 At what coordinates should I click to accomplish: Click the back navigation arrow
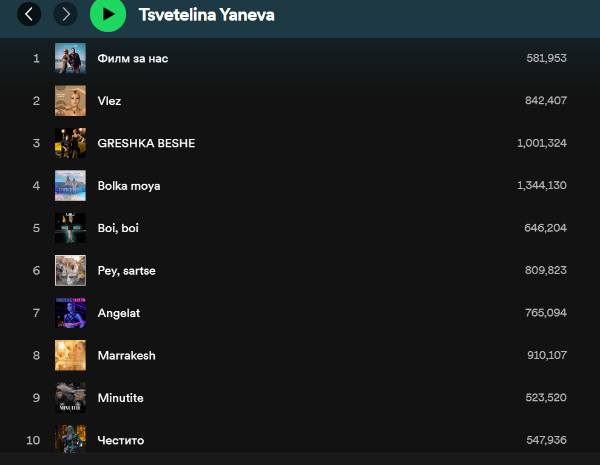click(x=29, y=14)
